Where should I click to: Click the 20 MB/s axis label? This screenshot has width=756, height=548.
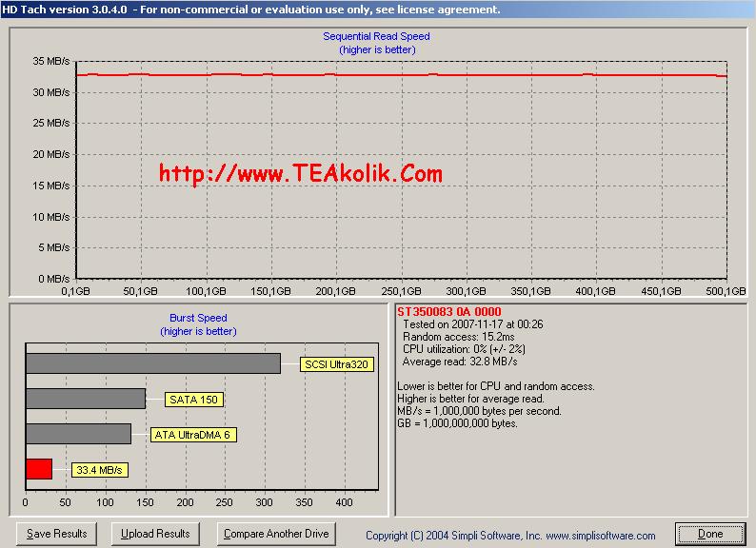[x=51, y=154]
